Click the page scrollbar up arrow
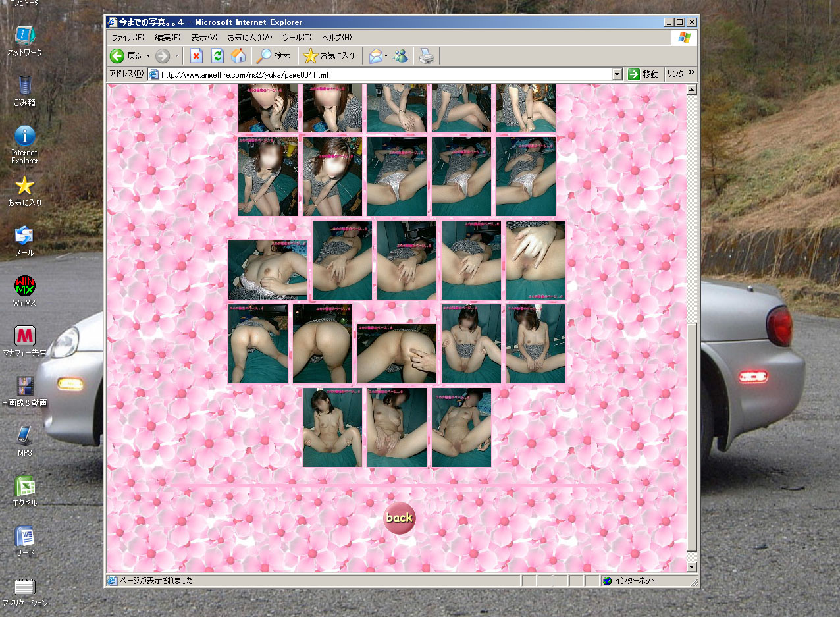Screen dimensions: 840x617 [x=691, y=90]
